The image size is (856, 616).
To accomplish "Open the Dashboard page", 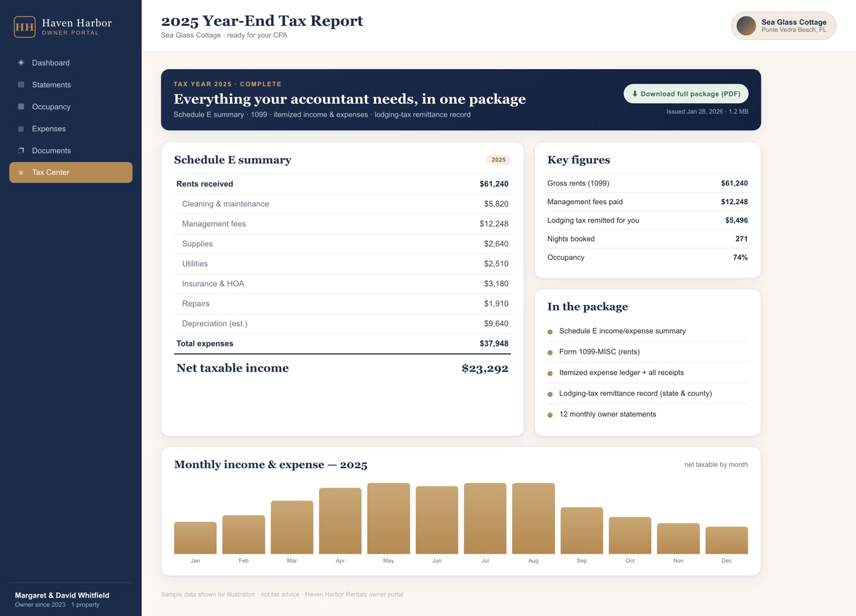I will click(x=71, y=62).
